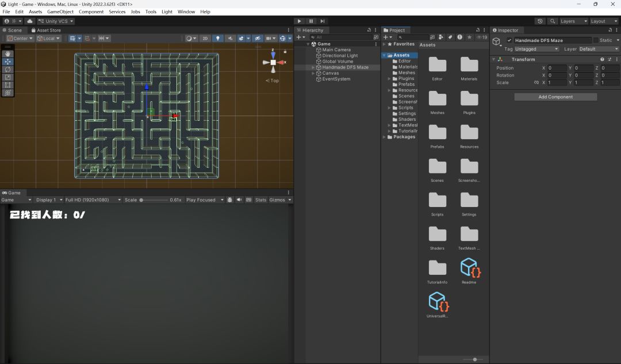
Task: Open the Window menu
Action: pyautogui.click(x=186, y=12)
